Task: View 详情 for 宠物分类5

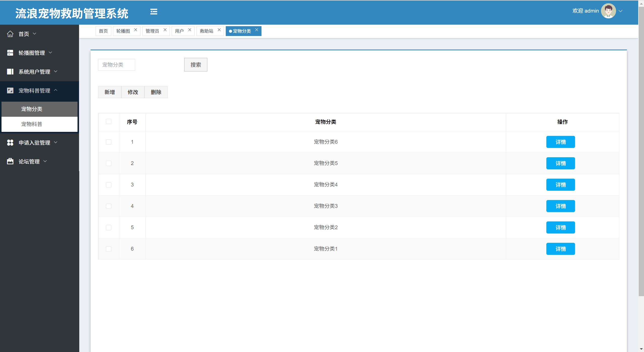Action: (x=560, y=163)
